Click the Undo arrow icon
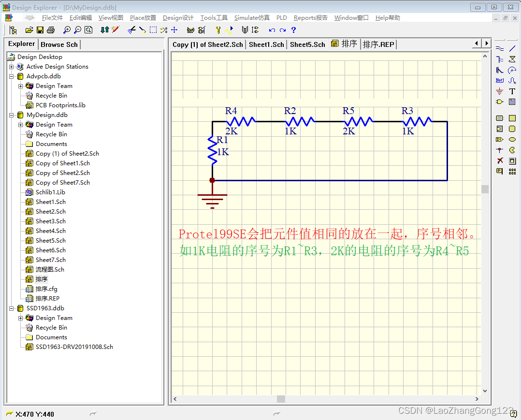521x420 pixels. pyautogui.click(x=272, y=30)
